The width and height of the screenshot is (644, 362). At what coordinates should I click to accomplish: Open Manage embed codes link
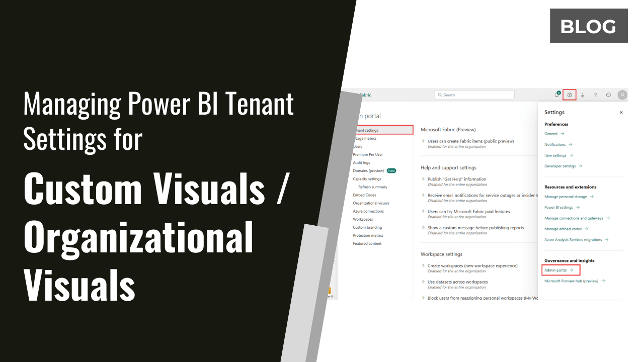coord(567,229)
